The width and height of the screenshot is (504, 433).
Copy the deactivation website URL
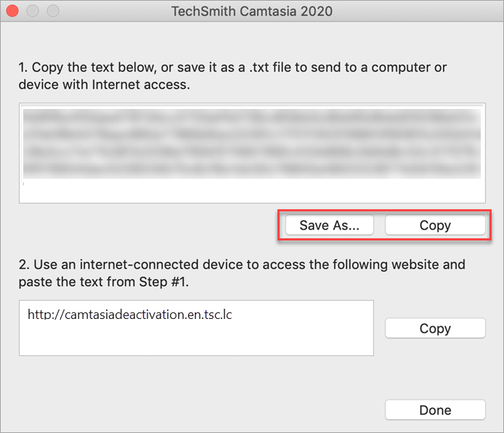tap(434, 328)
